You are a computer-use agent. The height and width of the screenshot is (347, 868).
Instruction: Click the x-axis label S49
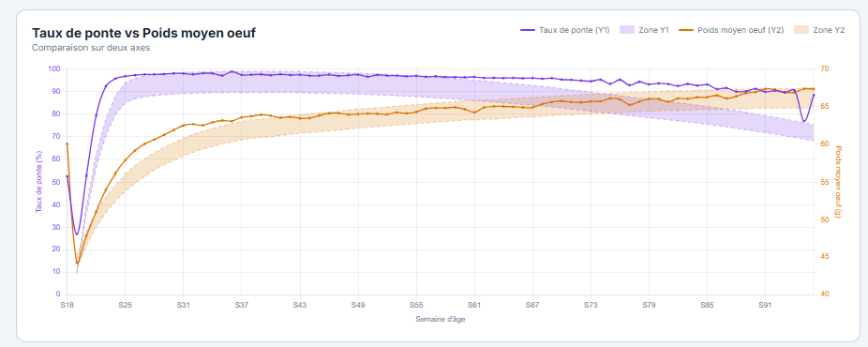(x=358, y=305)
